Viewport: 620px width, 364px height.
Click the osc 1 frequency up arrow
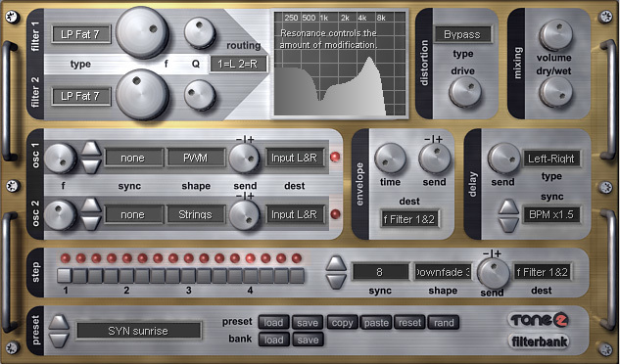(91, 149)
